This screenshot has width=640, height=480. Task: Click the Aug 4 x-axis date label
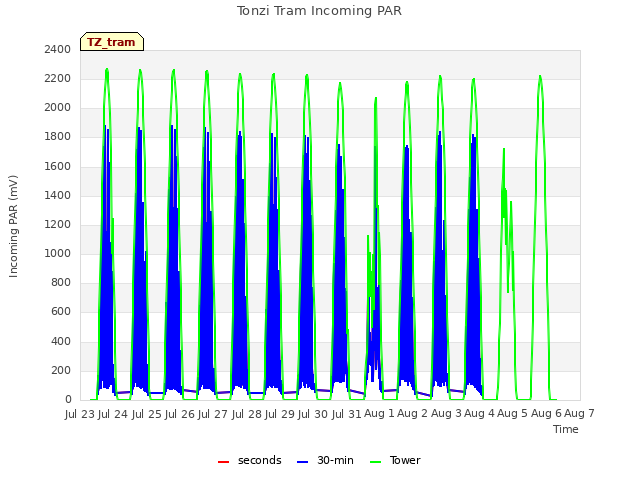[479, 414]
